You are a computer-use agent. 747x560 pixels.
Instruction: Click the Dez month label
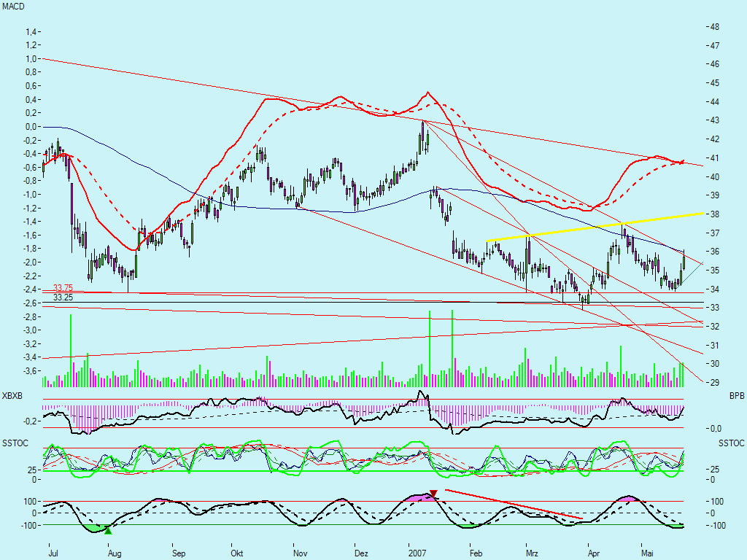(x=360, y=553)
